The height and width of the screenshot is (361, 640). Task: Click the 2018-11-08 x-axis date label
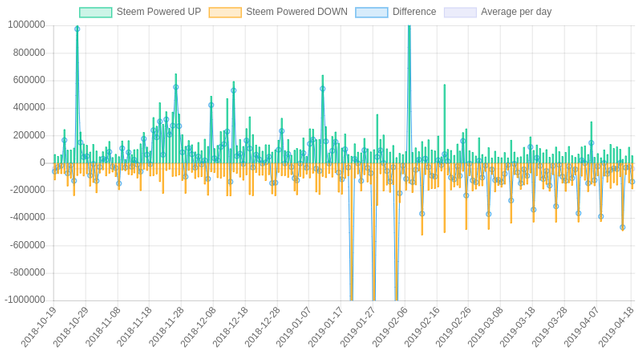(102, 327)
